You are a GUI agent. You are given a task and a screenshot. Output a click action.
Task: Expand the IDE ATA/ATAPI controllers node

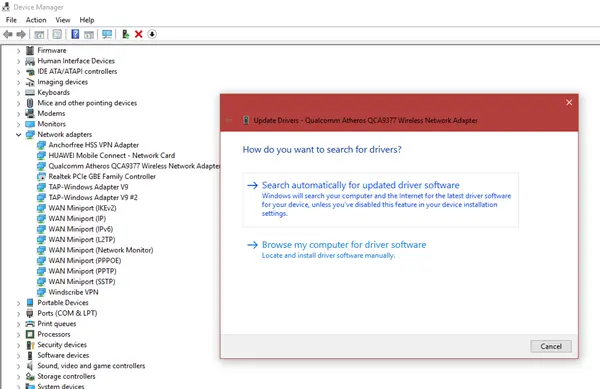(x=18, y=72)
